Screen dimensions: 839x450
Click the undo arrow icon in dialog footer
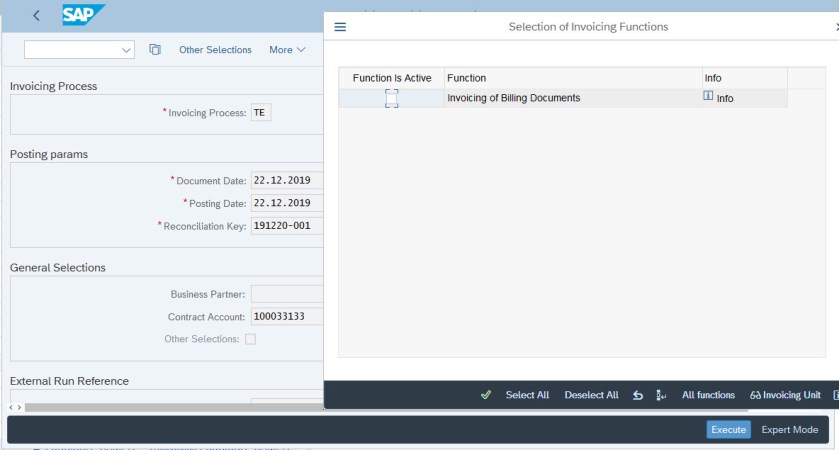638,395
